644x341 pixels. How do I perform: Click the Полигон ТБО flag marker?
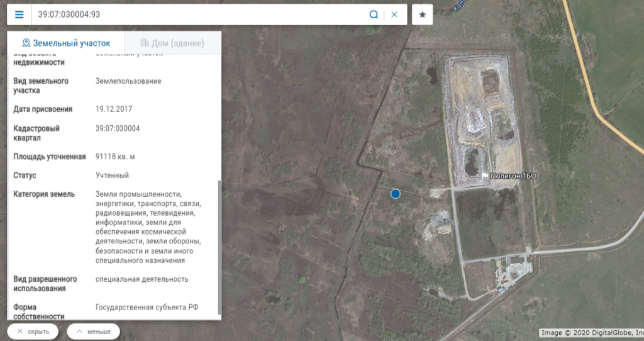pyautogui.click(x=485, y=176)
